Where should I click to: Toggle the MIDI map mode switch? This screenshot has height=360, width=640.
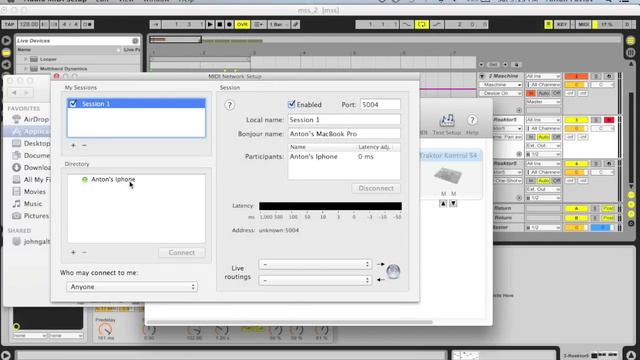click(x=583, y=24)
